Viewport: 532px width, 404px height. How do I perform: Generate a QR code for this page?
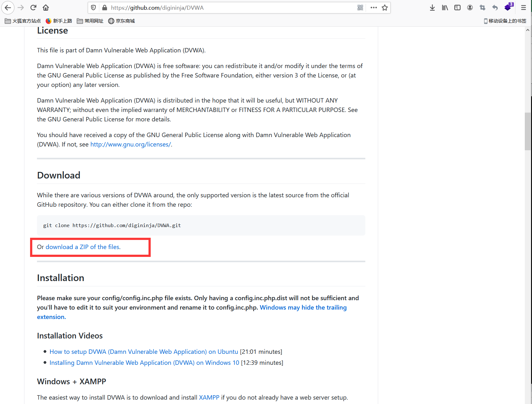360,8
